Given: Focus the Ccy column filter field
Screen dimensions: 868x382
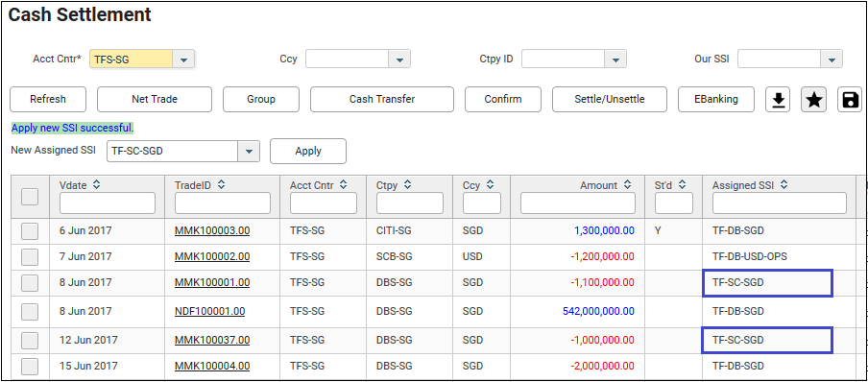Looking at the screenshot, I should coord(482,203).
